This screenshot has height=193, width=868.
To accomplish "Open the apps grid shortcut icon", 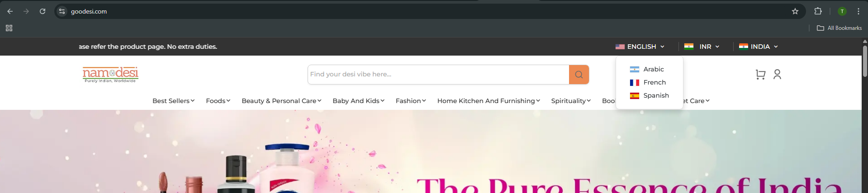I will coord(9,28).
